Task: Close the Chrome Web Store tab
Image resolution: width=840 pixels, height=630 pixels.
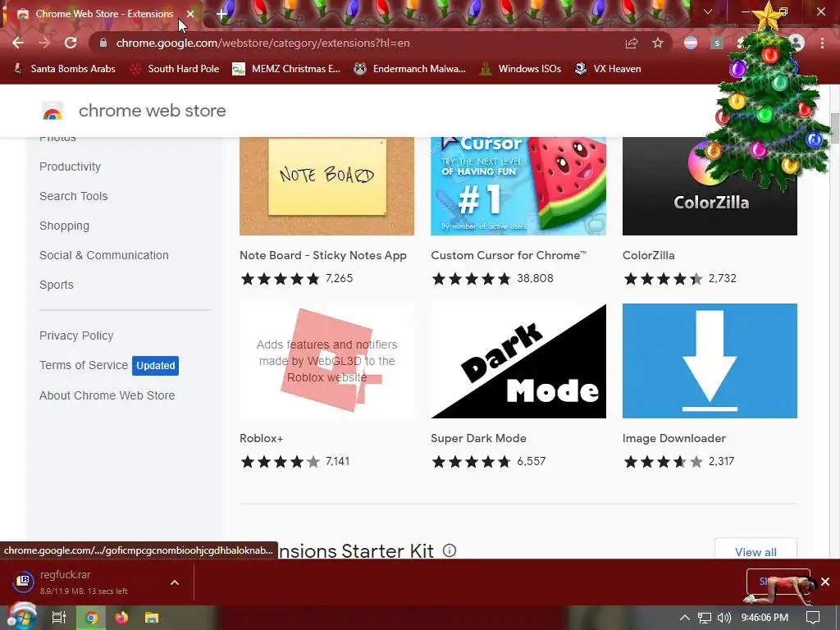Action: 190,14
